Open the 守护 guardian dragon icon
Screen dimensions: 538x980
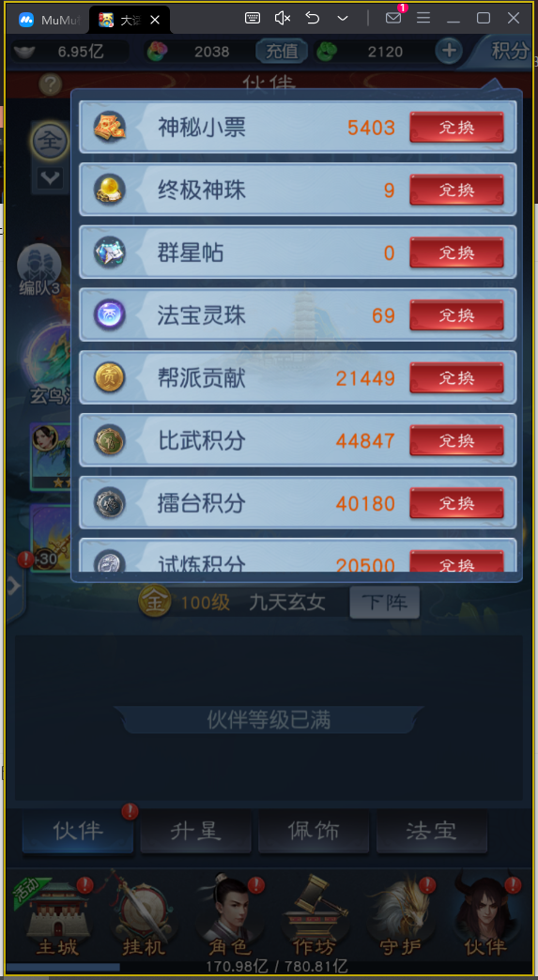(x=401, y=915)
